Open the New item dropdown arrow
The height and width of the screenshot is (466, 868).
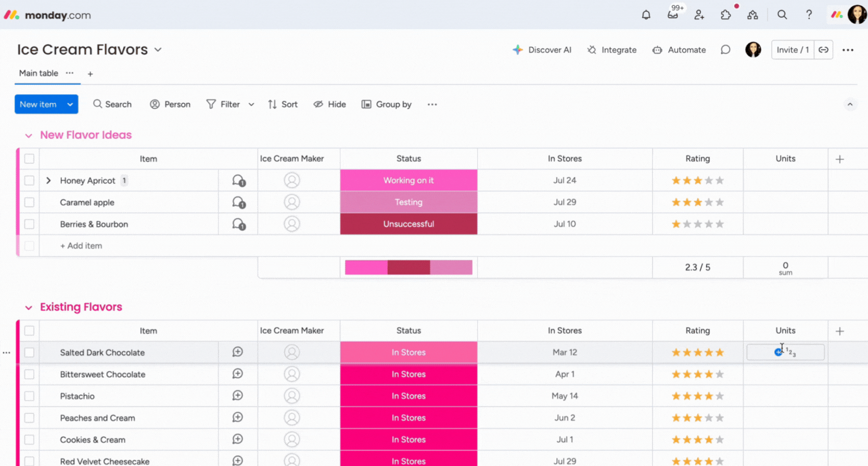(x=70, y=105)
